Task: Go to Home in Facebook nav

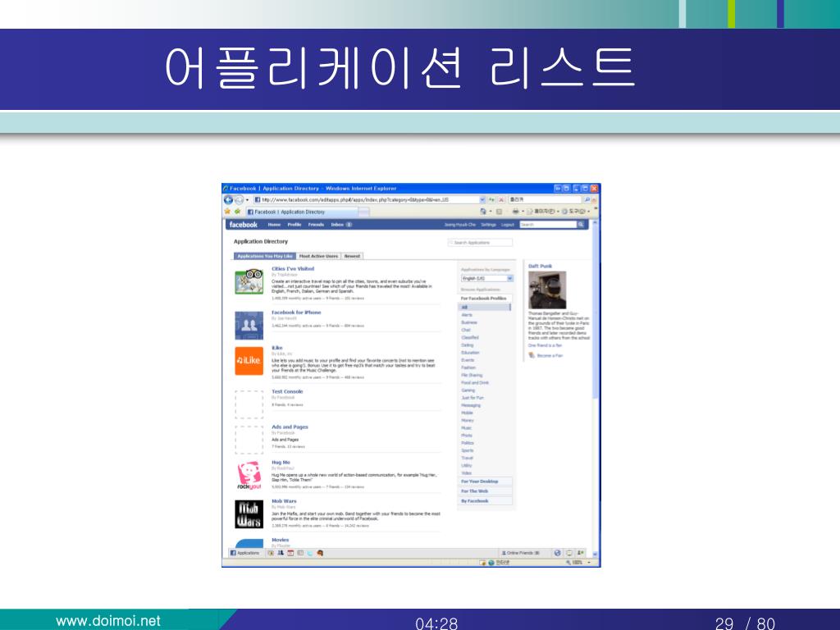Action: tap(274, 225)
